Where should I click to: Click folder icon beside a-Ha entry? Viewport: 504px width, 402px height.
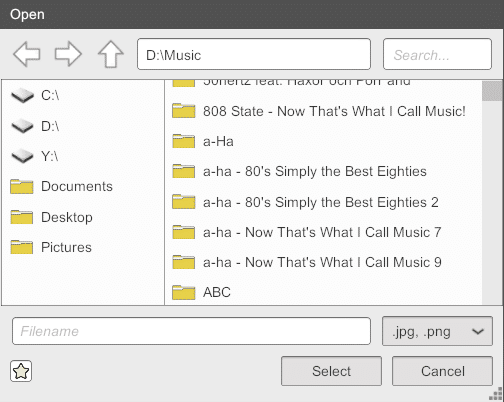pyautogui.click(x=184, y=141)
